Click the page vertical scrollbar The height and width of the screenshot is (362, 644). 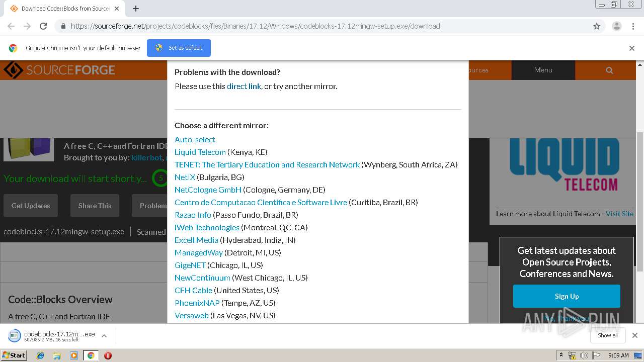[x=640, y=201]
